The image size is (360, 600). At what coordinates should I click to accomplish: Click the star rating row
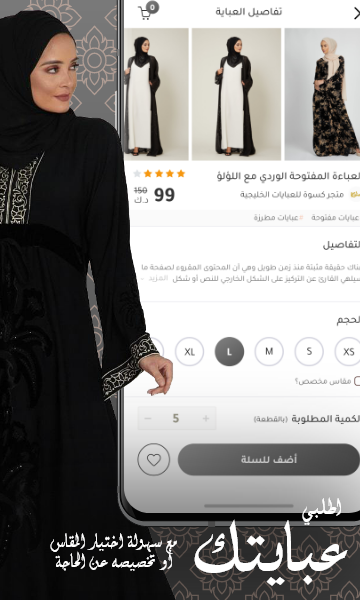[159, 174]
